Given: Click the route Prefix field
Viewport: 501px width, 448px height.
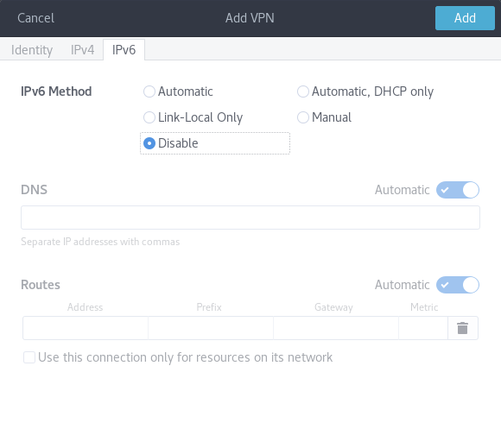Looking at the screenshot, I should pyautogui.click(x=211, y=328).
